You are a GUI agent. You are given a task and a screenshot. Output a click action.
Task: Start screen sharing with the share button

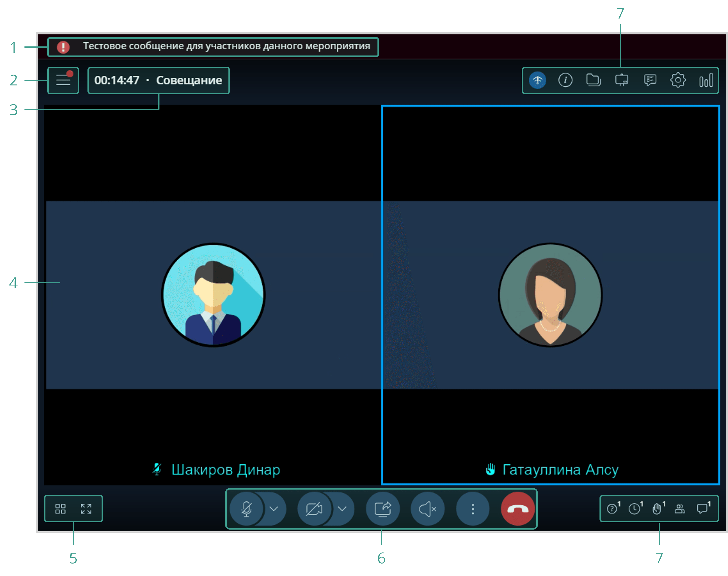383,509
